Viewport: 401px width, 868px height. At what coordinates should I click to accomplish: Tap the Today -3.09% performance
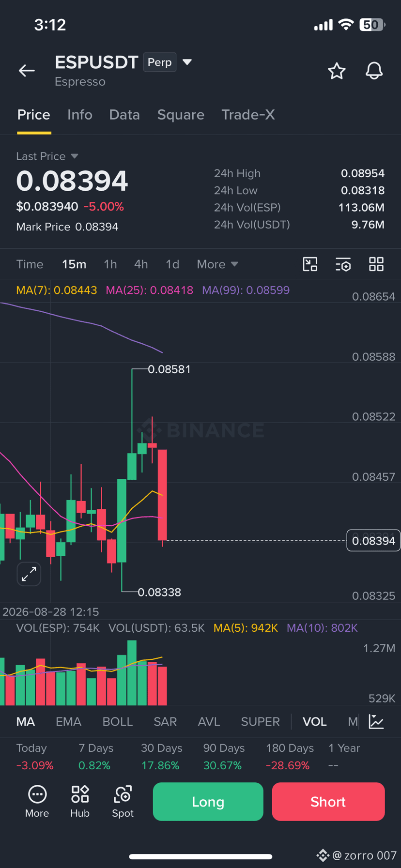pos(34,757)
